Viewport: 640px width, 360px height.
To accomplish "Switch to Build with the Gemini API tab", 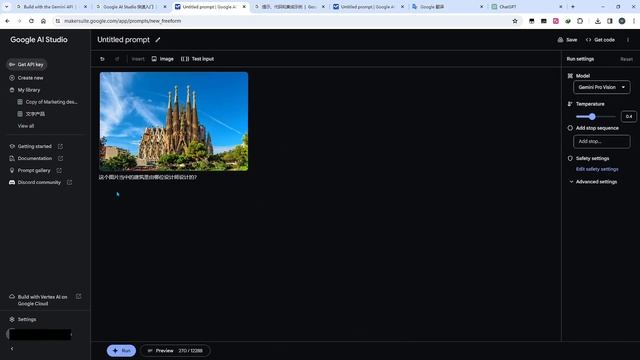I will click(x=51, y=7).
